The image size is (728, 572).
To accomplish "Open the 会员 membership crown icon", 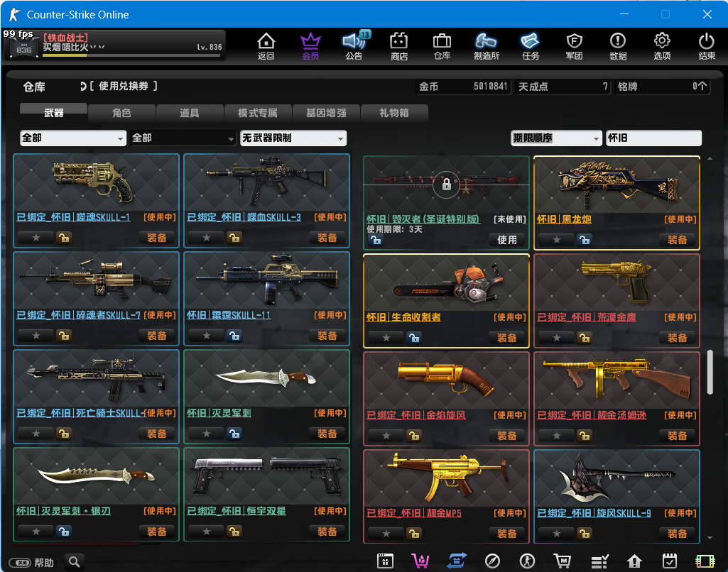I will (x=310, y=46).
